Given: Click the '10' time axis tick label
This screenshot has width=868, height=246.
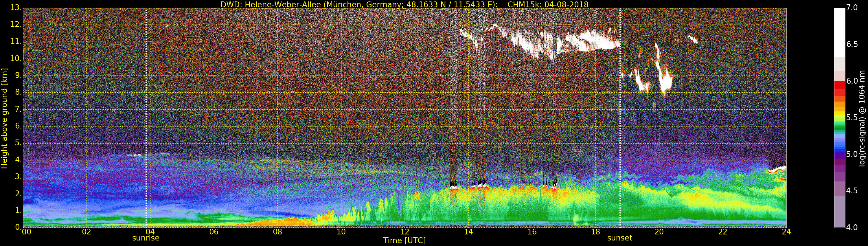Looking at the screenshot, I should click(x=341, y=232).
